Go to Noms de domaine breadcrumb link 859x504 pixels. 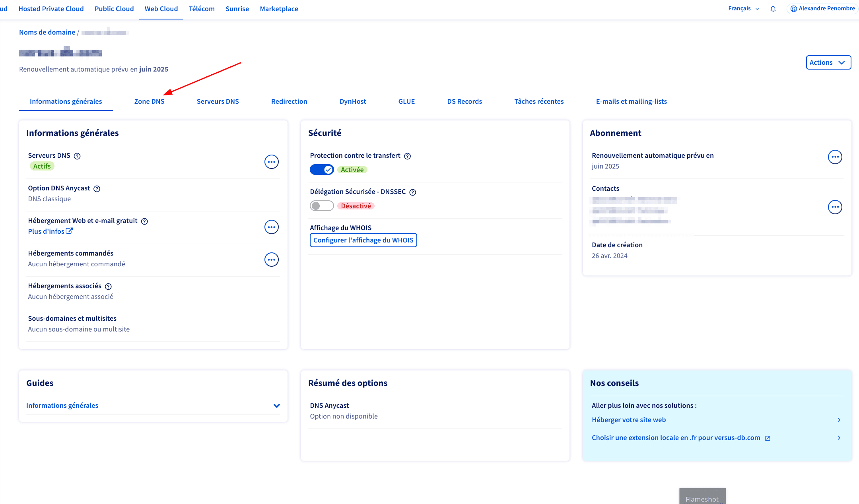(x=47, y=32)
